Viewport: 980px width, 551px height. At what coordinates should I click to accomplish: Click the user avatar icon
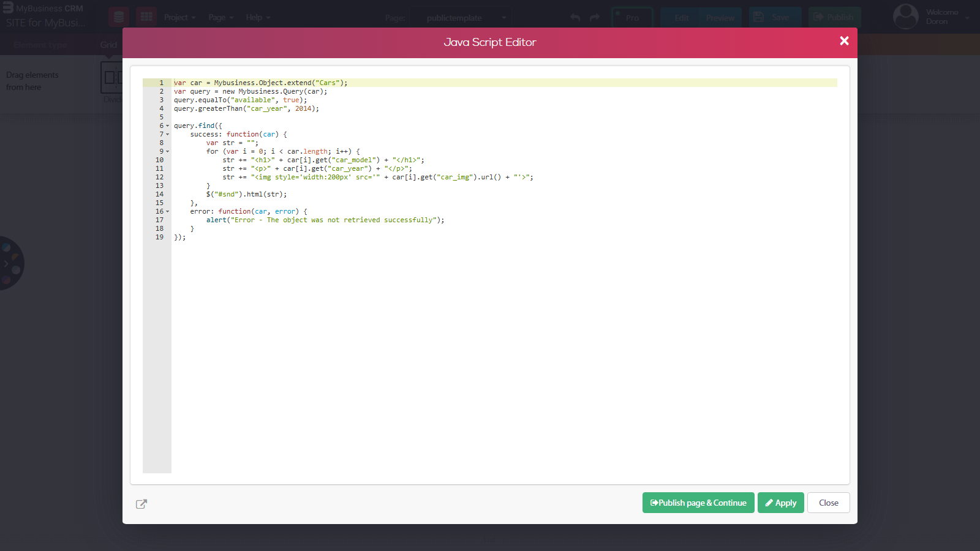pos(905,17)
